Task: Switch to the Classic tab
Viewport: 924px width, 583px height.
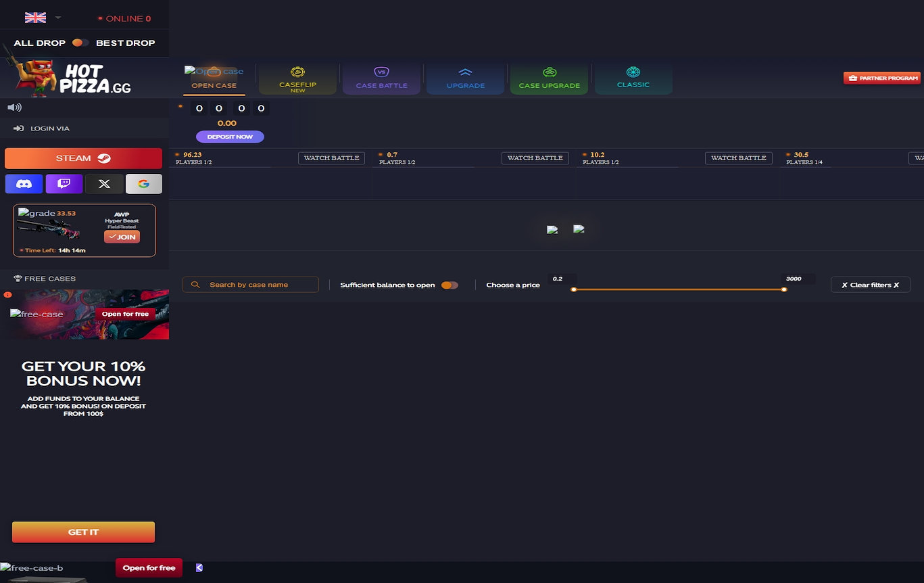Action: tap(633, 79)
